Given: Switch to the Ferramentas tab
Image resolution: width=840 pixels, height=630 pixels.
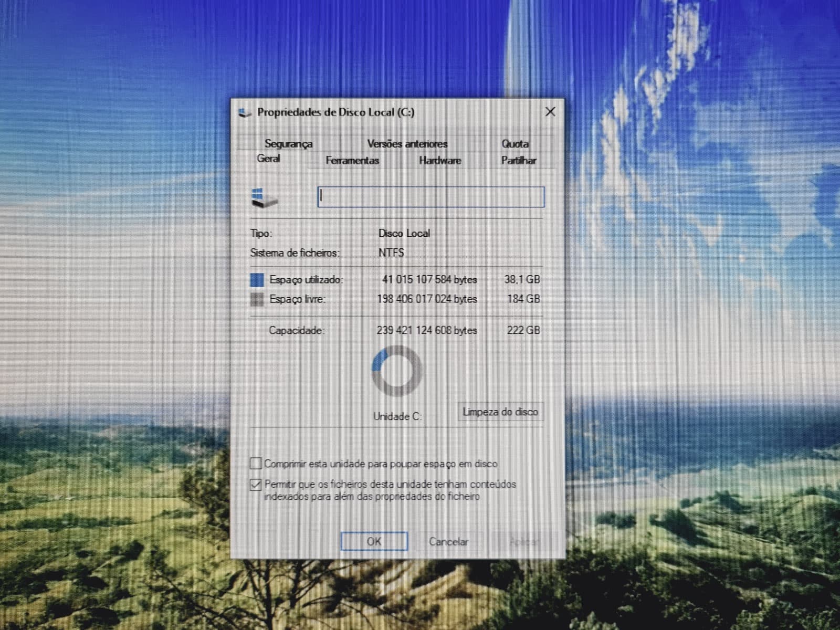Looking at the screenshot, I should coord(352,160).
